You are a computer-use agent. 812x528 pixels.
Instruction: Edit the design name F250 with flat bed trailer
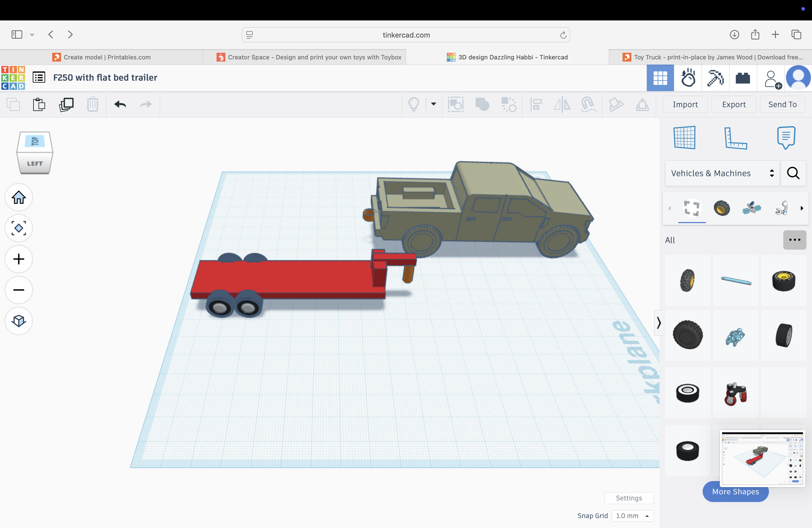[x=105, y=77]
